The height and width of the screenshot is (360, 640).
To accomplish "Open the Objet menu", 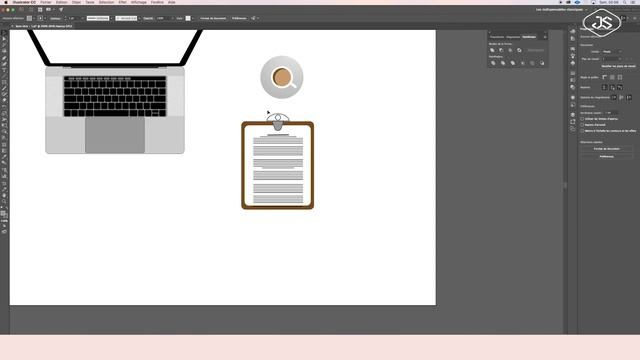I will 76,2.
